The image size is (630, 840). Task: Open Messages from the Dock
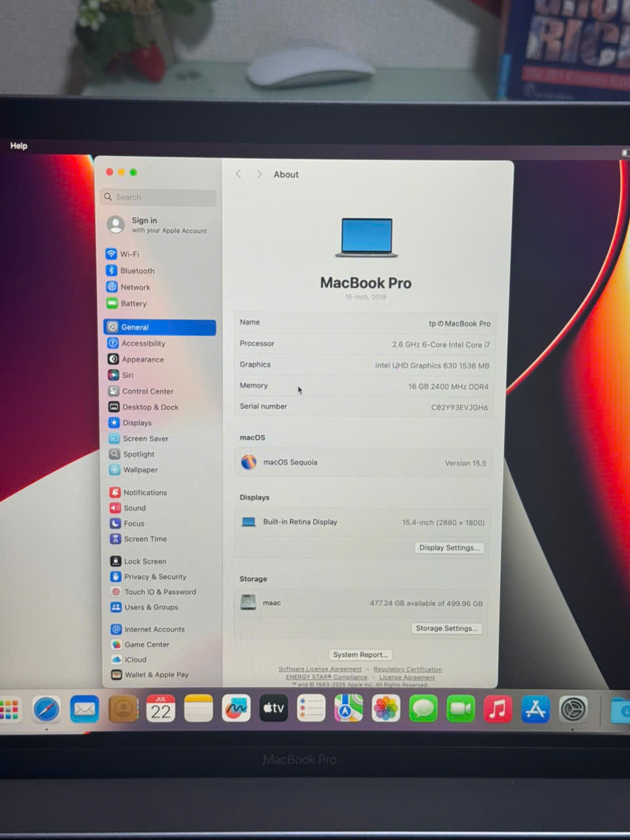[423, 709]
